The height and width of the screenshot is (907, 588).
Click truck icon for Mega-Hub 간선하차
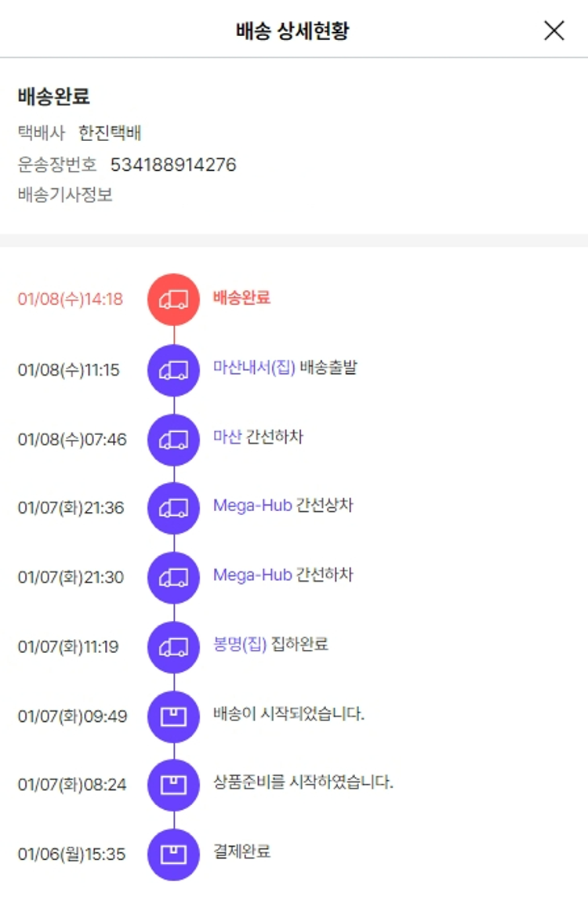tap(173, 578)
